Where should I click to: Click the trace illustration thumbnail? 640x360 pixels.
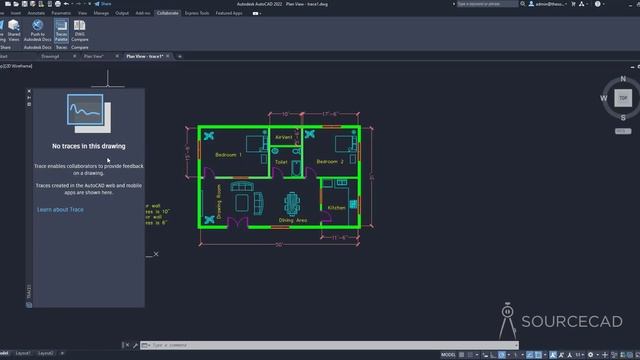(89, 113)
